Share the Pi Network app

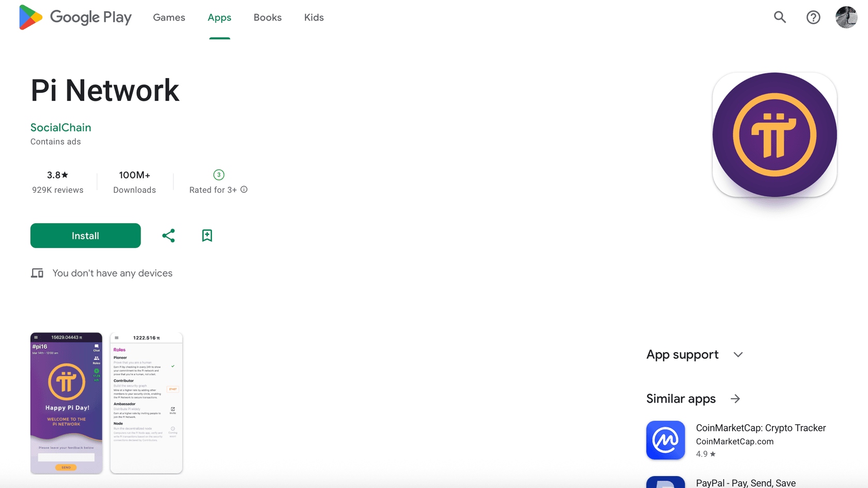tap(168, 235)
